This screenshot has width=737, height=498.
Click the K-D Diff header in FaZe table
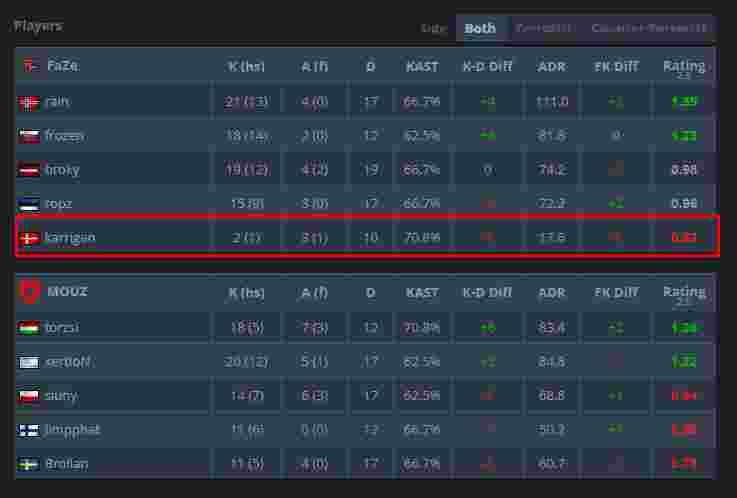(x=487, y=66)
